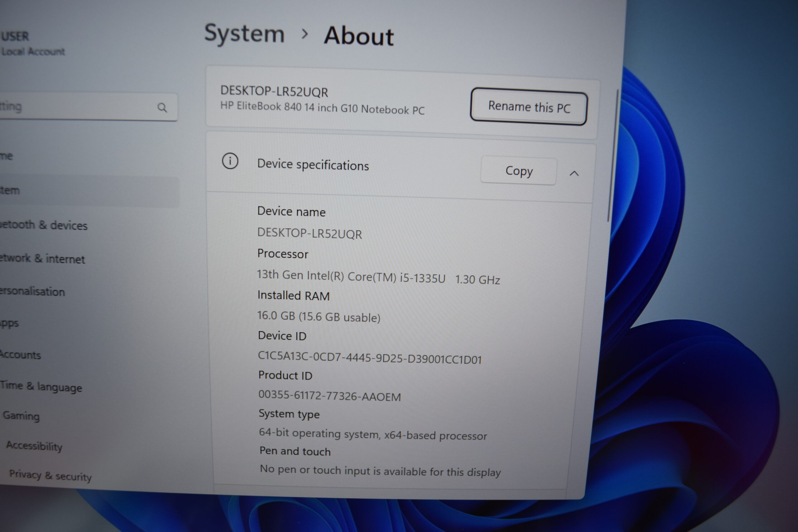Image resolution: width=798 pixels, height=532 pixels.
Task: Click Rename this PC button
Action: pyautogui.click(x=529, y=107)
